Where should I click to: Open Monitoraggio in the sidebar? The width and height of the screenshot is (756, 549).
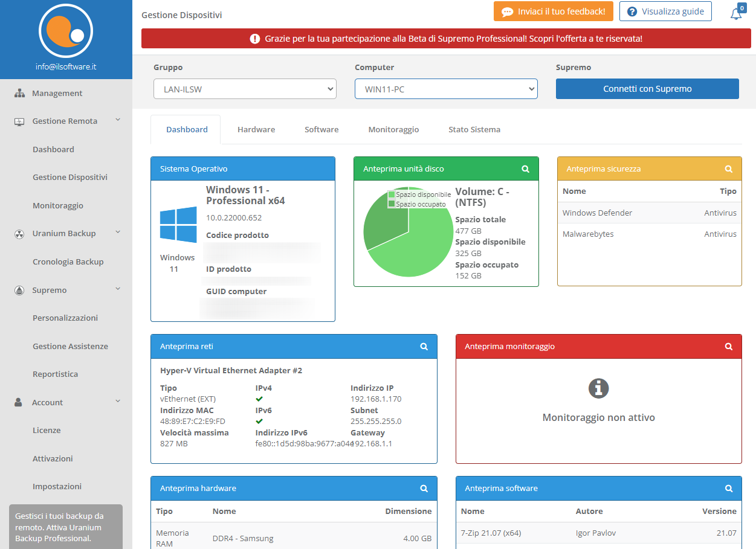click(58, 206)
